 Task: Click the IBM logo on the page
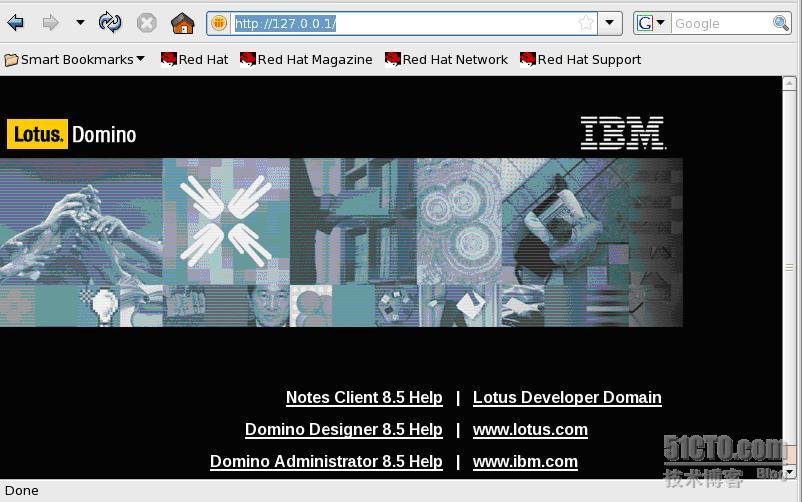623,133
